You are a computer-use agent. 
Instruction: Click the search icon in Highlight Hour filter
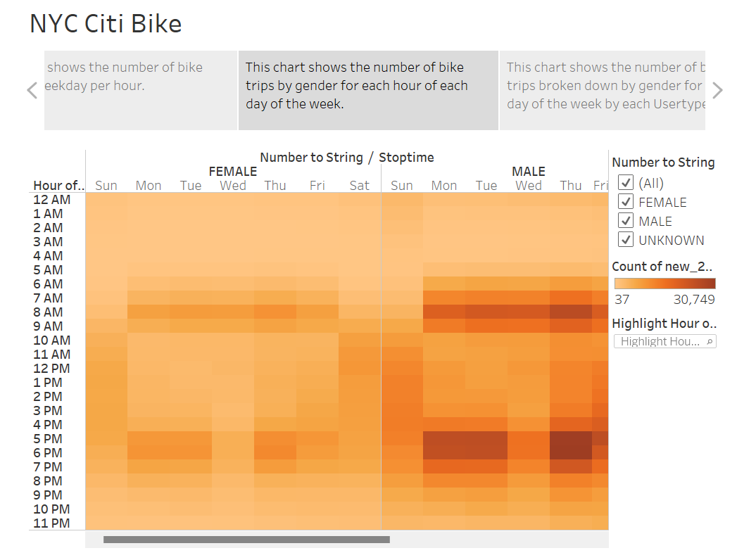(711, 341)
